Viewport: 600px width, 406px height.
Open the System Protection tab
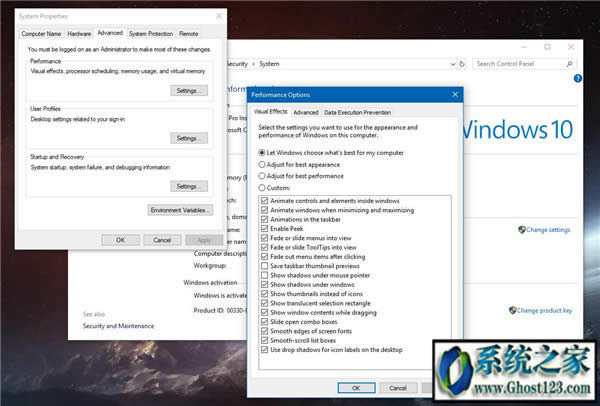pyautogui.click(x=151, y=33)
